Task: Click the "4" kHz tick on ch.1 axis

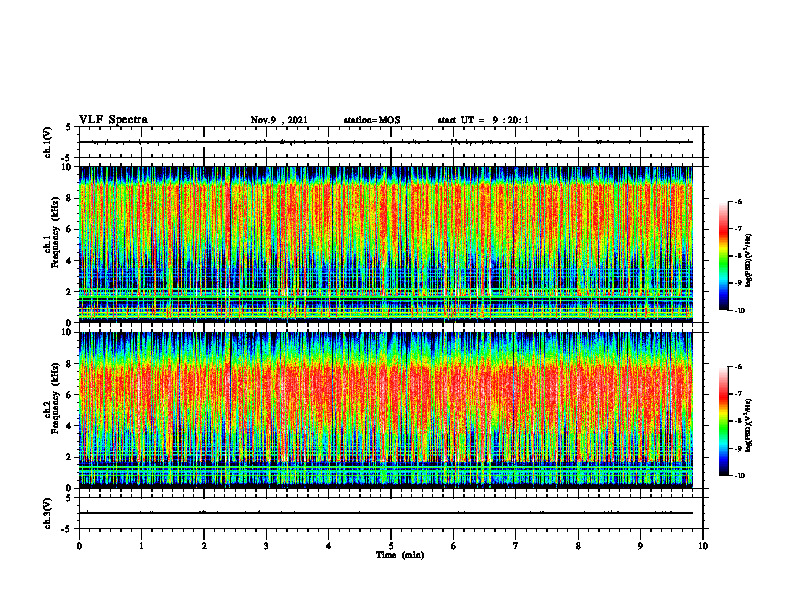Action: pyautogui.click(x=70, y=261)
